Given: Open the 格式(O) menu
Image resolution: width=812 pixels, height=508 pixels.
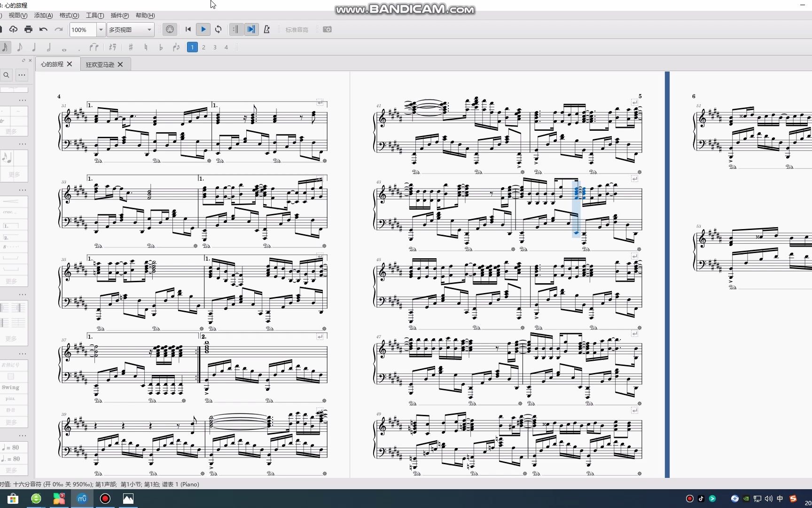Looking at the screenshot, I should pyautogui.click(x=69, y=16).
